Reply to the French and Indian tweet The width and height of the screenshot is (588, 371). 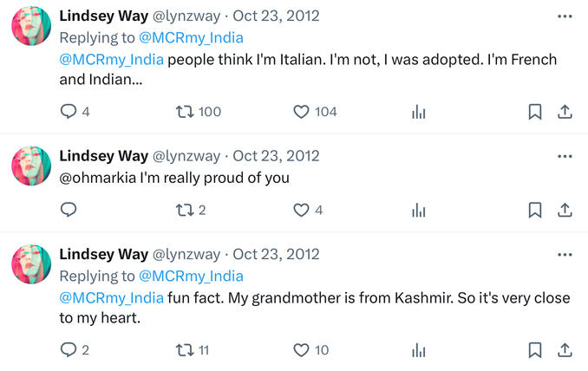pos(69,112)
